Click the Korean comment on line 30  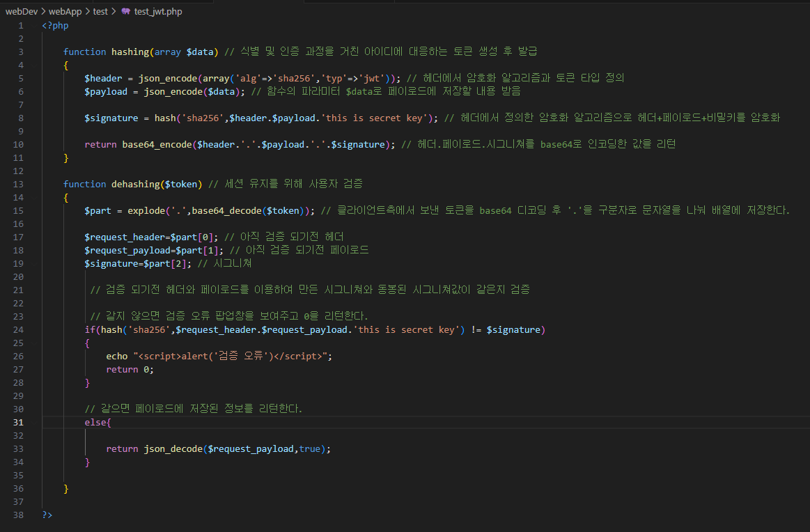[193, 409]
